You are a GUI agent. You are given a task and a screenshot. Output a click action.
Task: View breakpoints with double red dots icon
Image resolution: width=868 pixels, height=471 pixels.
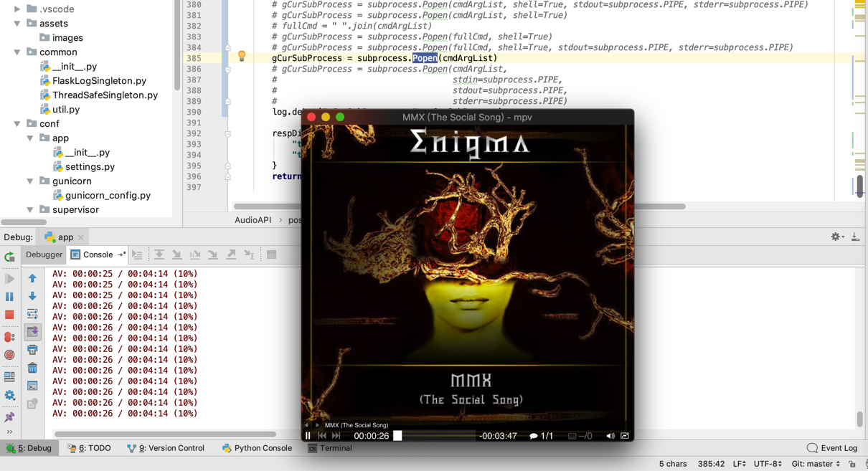pyautogui.click(x=9, y=337)
